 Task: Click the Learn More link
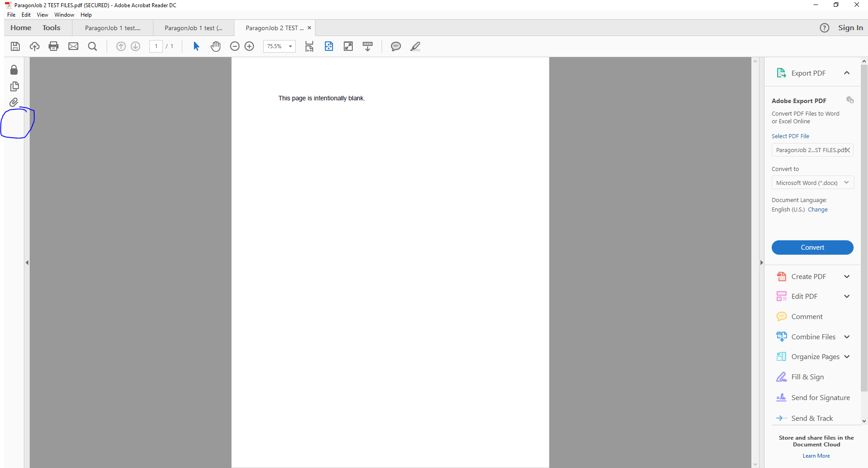point(816,456)
